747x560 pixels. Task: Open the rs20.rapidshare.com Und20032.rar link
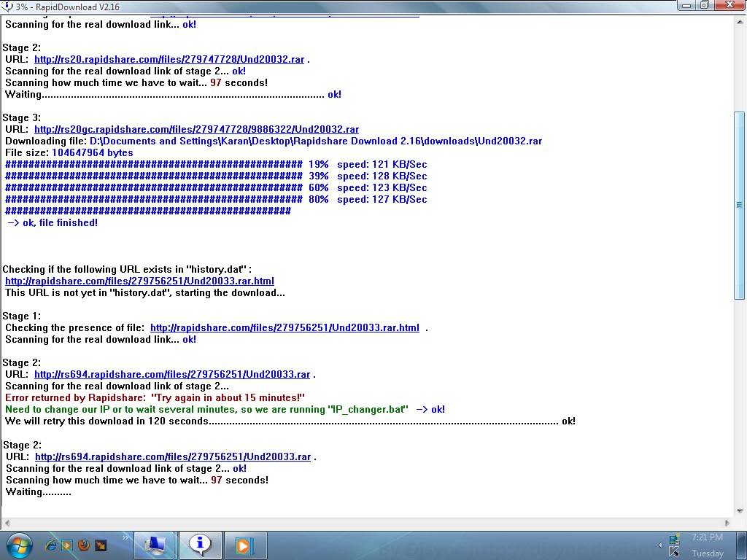point(169,60)
